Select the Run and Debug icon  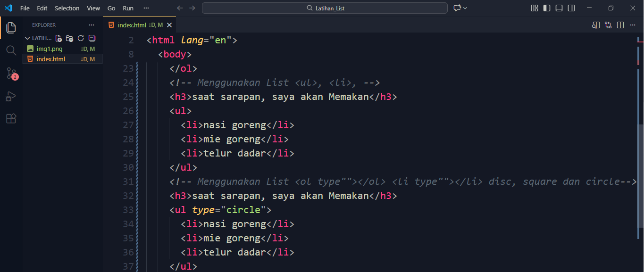[x=11, y=96]
